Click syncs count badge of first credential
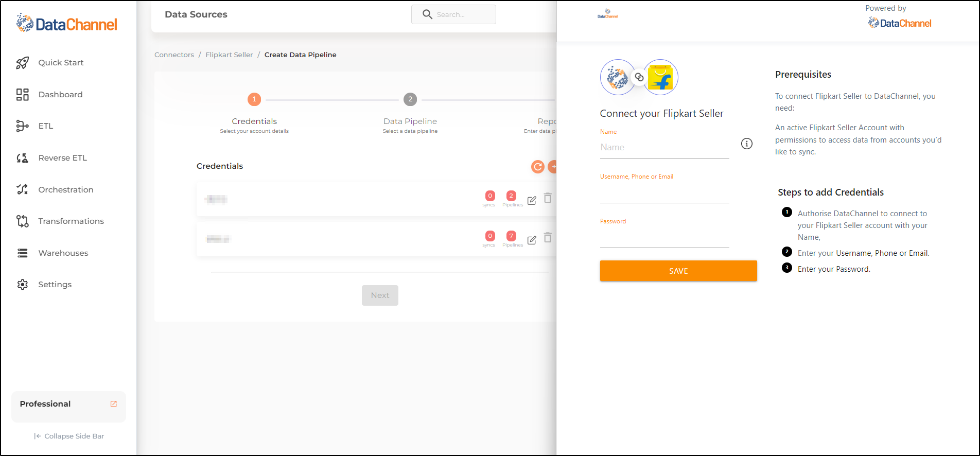This screenshot has height=456, width=980. (490, 196)
